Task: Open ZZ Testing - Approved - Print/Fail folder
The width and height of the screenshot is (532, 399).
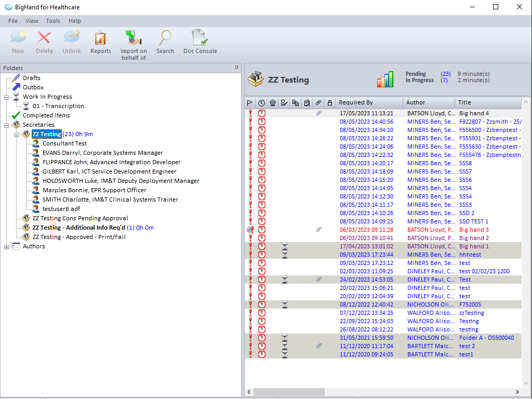Action: point(79,237)
